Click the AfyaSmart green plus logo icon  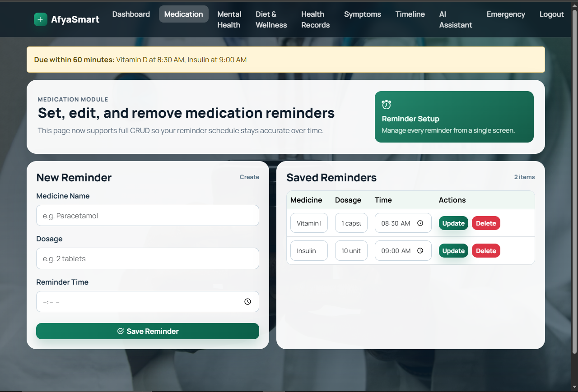pyautogui.click(x=41, y=19)
